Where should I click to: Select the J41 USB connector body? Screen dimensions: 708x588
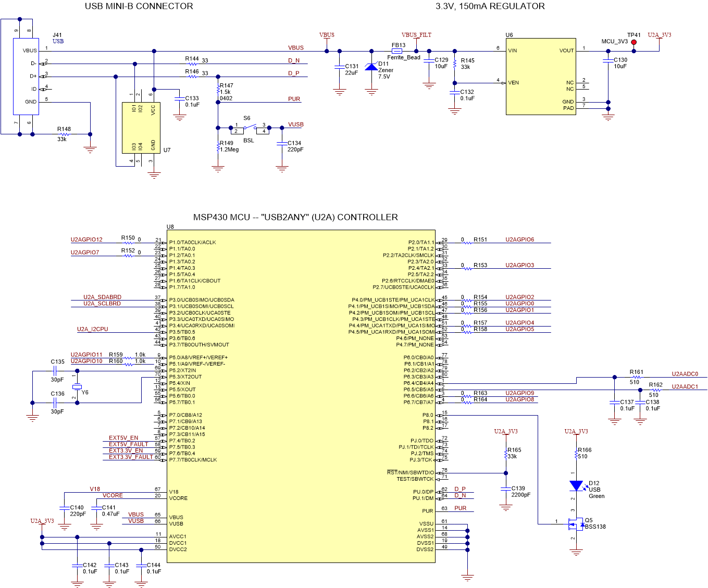pos(26,76)
